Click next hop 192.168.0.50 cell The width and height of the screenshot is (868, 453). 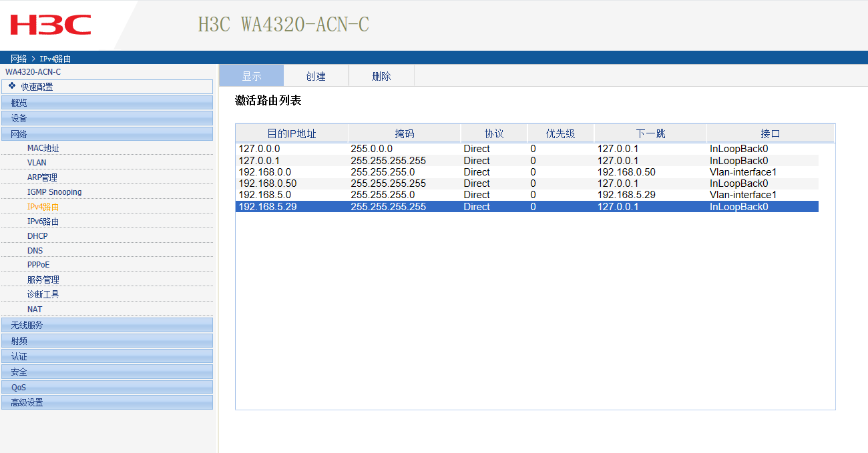[x=626, y=172]
